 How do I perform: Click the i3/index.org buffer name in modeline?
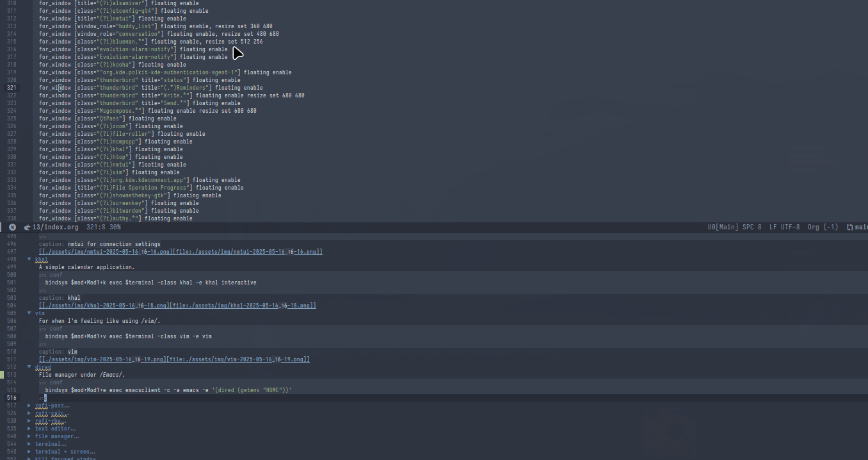coord(56,227)
